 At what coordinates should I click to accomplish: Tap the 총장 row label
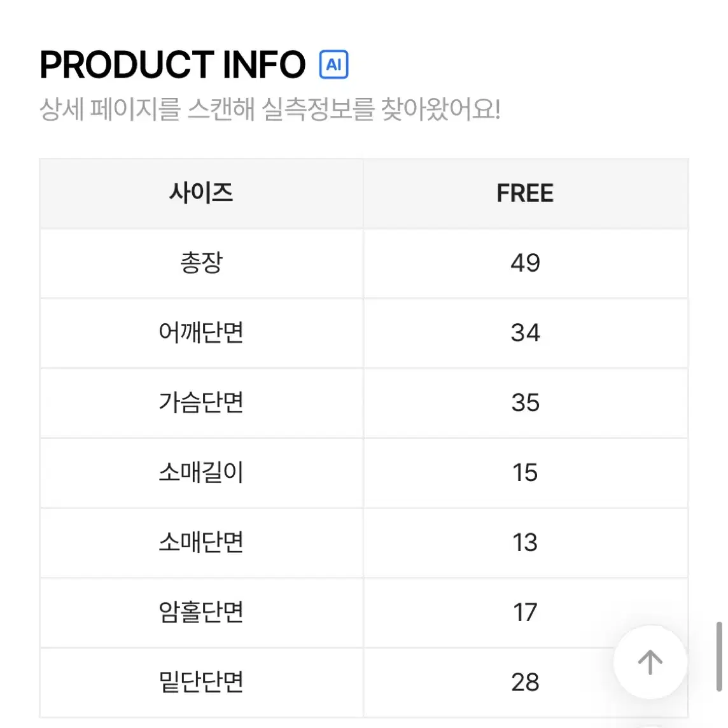click(201, 263)
